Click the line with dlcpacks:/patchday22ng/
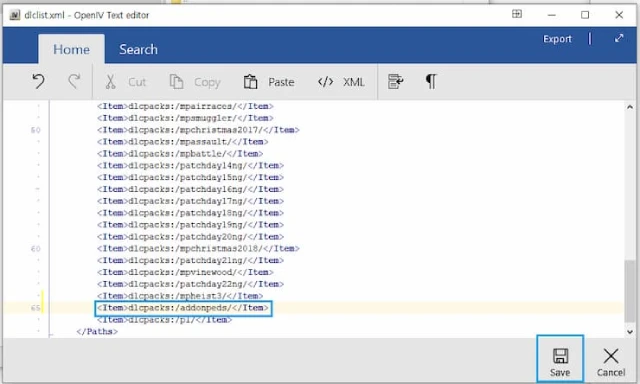Screen dimensions: 640x384 click(x=190, y=284)
